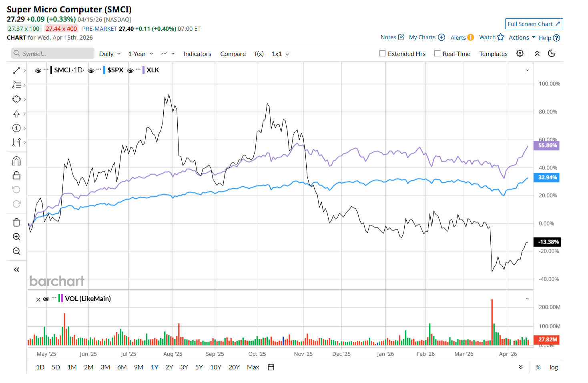Click the blue $SPX color swatch
The width and height of the screenshot is (588, 383).
coord(104,70)
